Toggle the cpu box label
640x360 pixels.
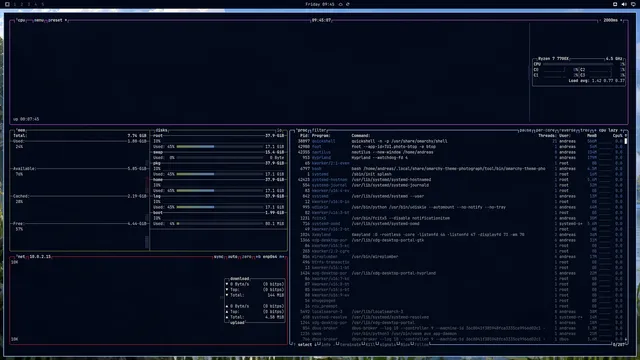click(20, 20)
